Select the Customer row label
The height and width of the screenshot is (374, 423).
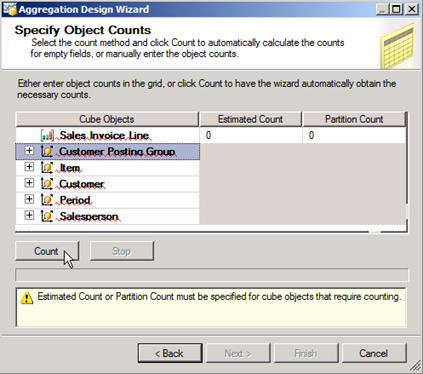point(82,184)
